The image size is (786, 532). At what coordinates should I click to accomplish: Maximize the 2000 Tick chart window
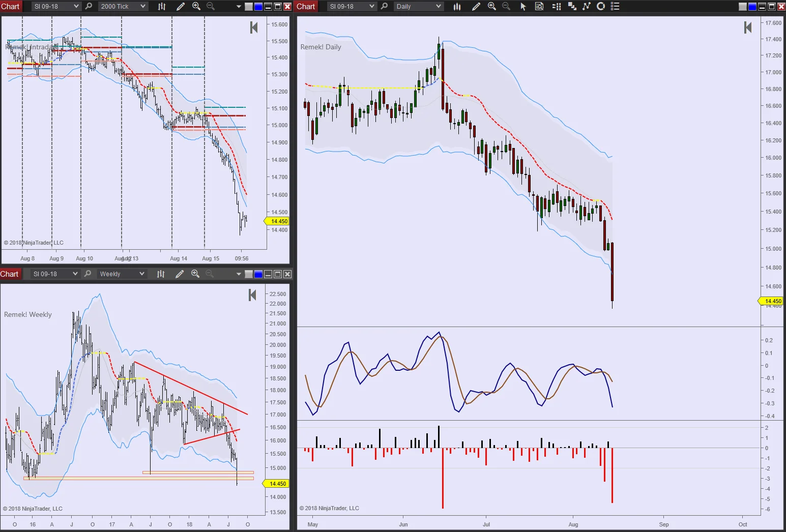click(x=278, y=7)
